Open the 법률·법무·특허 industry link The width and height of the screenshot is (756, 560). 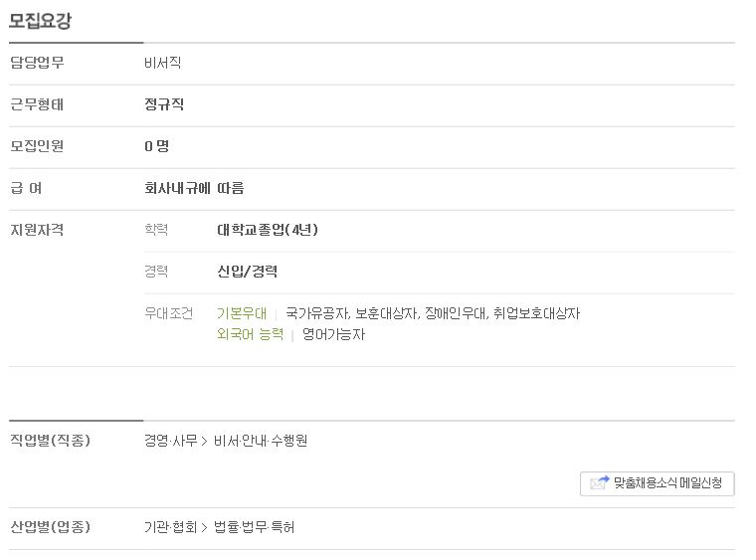click(x=254, y=527)
